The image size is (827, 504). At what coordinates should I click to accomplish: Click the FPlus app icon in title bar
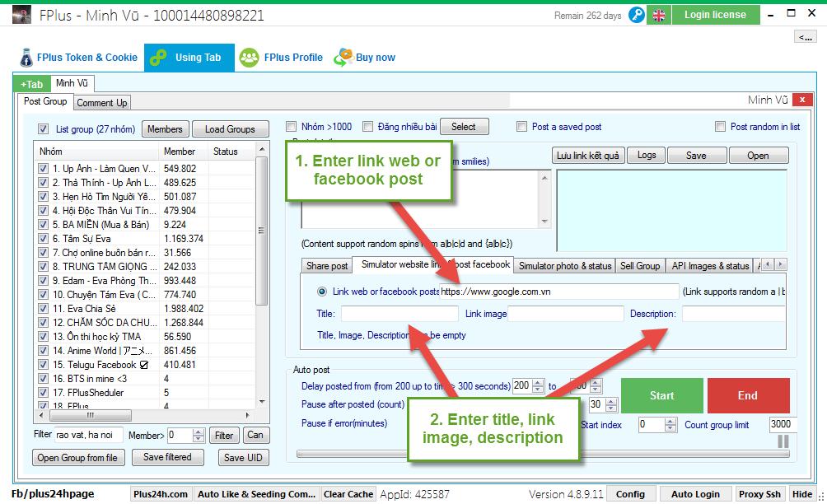click(x=21, y=15)
